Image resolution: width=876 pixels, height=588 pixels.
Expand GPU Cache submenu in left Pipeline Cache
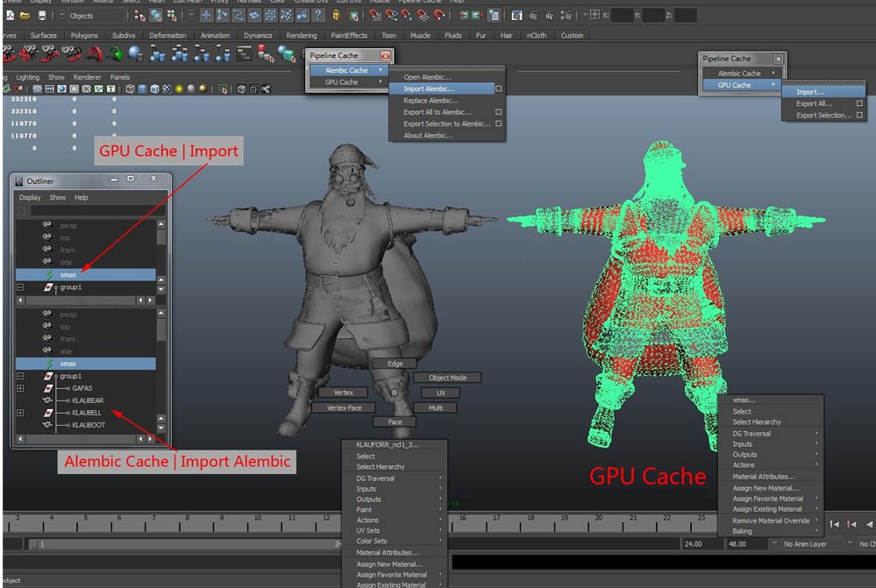tap(349, 82)
